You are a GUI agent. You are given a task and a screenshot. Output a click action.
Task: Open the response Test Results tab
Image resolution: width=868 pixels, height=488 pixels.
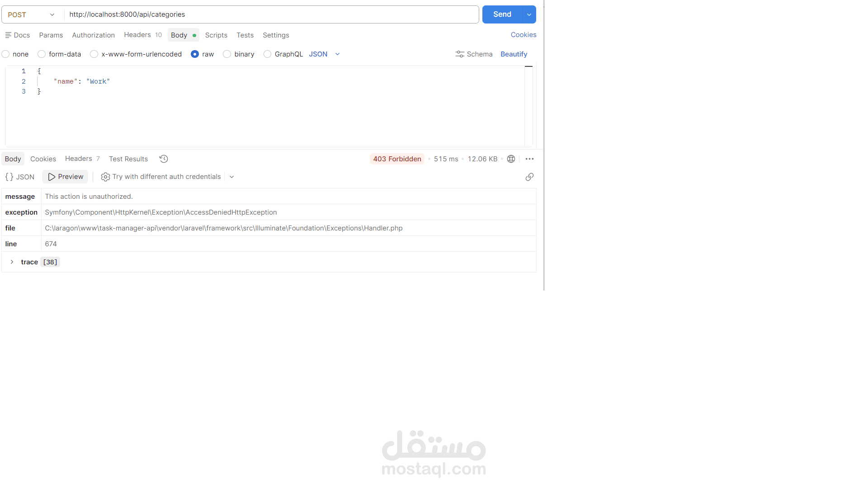(128, 159)
